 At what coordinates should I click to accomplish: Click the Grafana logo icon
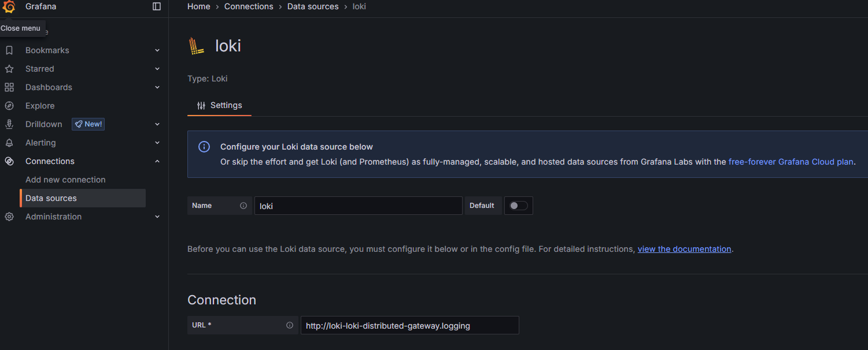9,7
